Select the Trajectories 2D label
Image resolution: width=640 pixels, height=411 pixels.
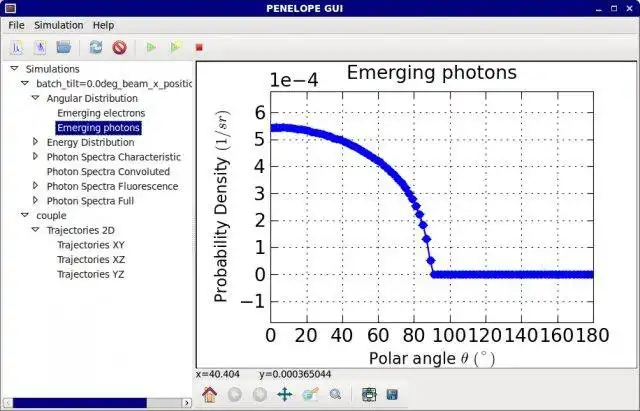(80, 230)
